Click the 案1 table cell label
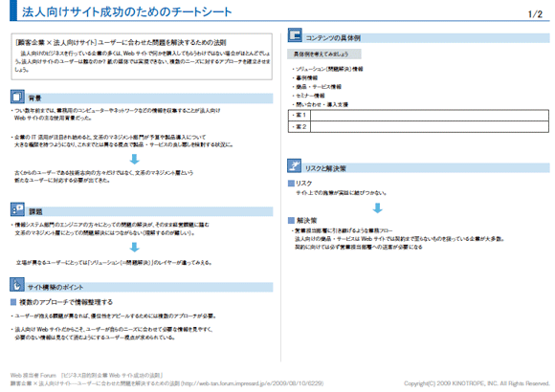The width and height of the screenshot is (555, 392). 300,116
